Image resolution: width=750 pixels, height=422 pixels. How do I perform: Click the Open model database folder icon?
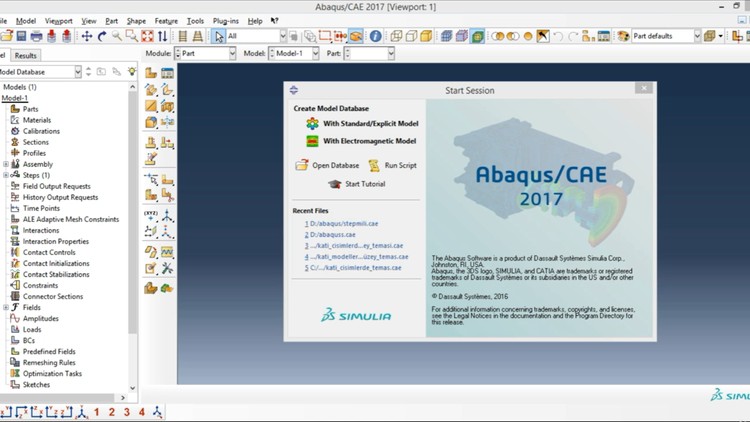tap(6, 36)
